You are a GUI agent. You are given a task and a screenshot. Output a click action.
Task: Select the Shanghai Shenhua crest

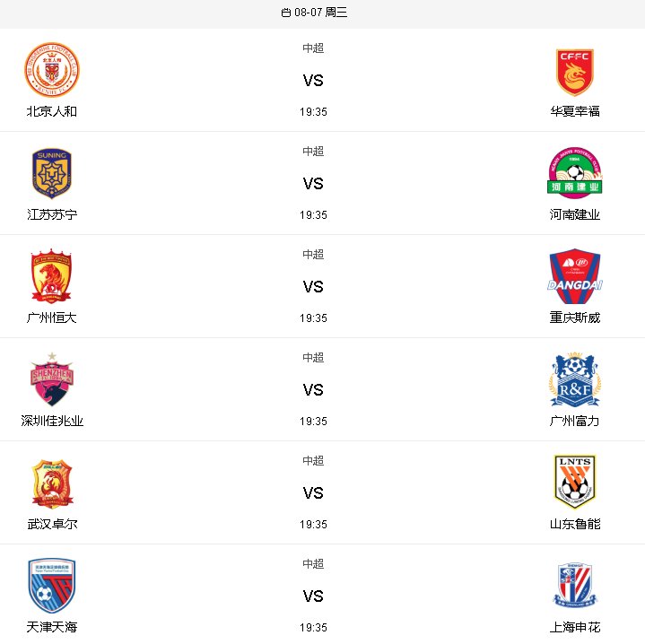pos(575,587)
